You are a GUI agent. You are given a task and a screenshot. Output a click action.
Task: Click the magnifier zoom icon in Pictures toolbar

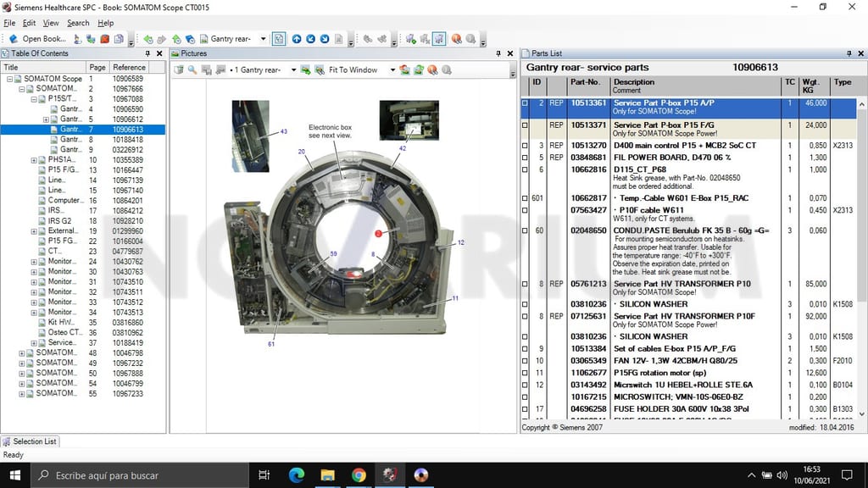click(192, 69)
